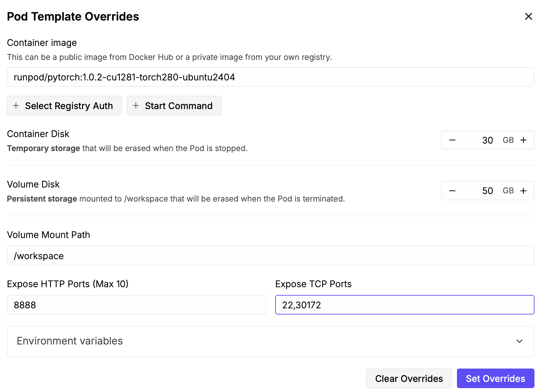Click the Container image text field
Image resolution: width=540 pixels, height=392 pixels.
pos(270,77)
